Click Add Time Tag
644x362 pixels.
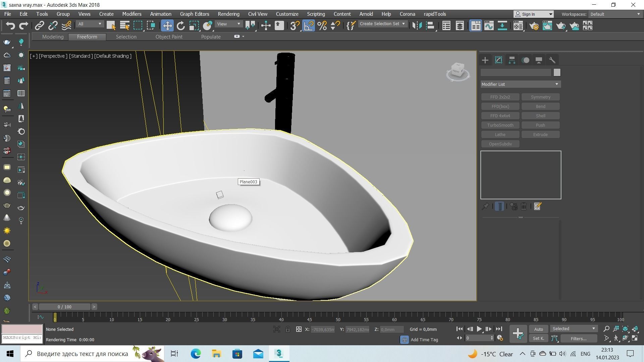(424, 340)
